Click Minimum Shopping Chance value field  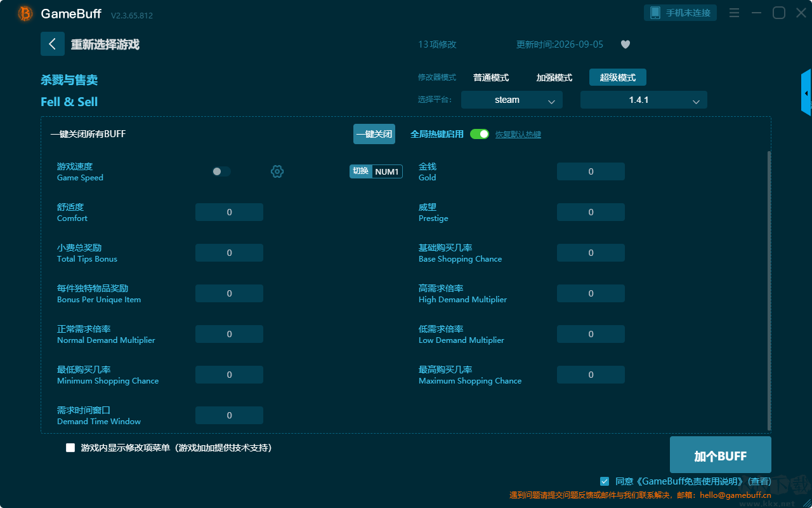click(x=229, y=375)
